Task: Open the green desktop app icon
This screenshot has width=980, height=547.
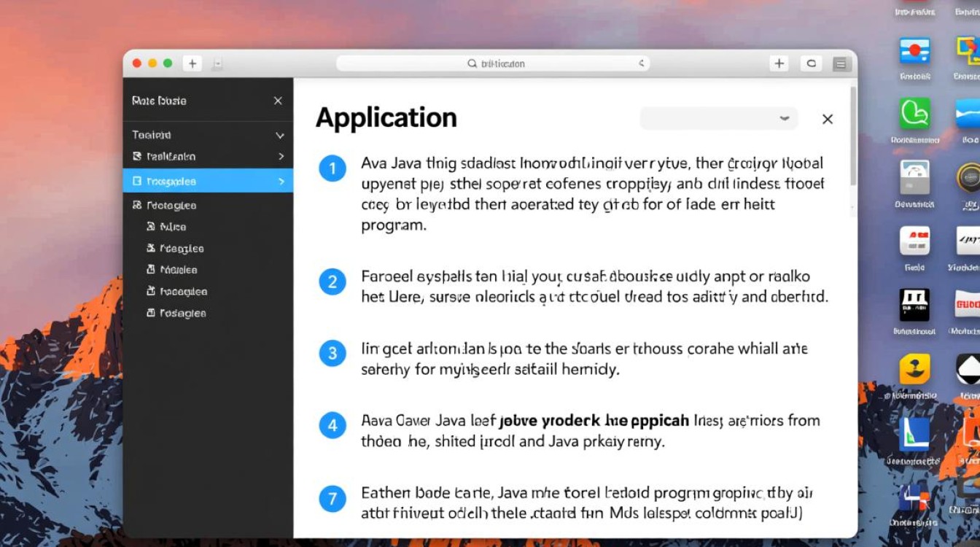Action: tap(914, 114)
